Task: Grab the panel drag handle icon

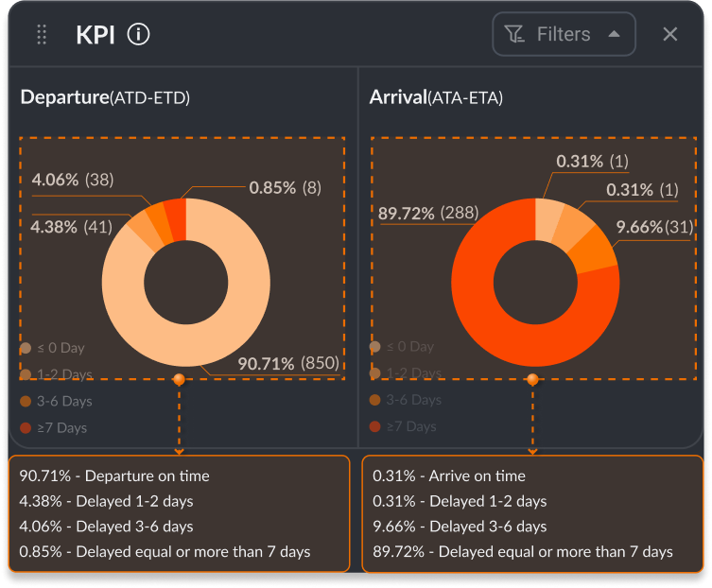Action: tap(42, 35)
